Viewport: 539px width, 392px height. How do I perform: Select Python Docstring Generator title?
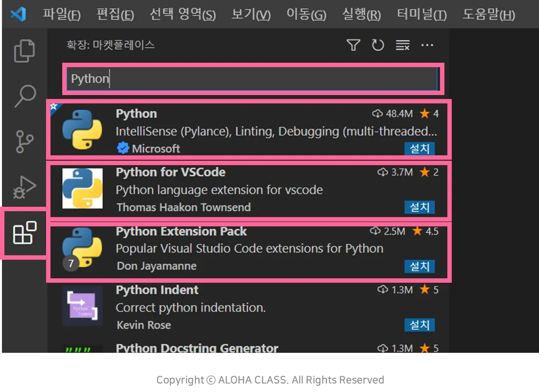(x=197, y=348)
